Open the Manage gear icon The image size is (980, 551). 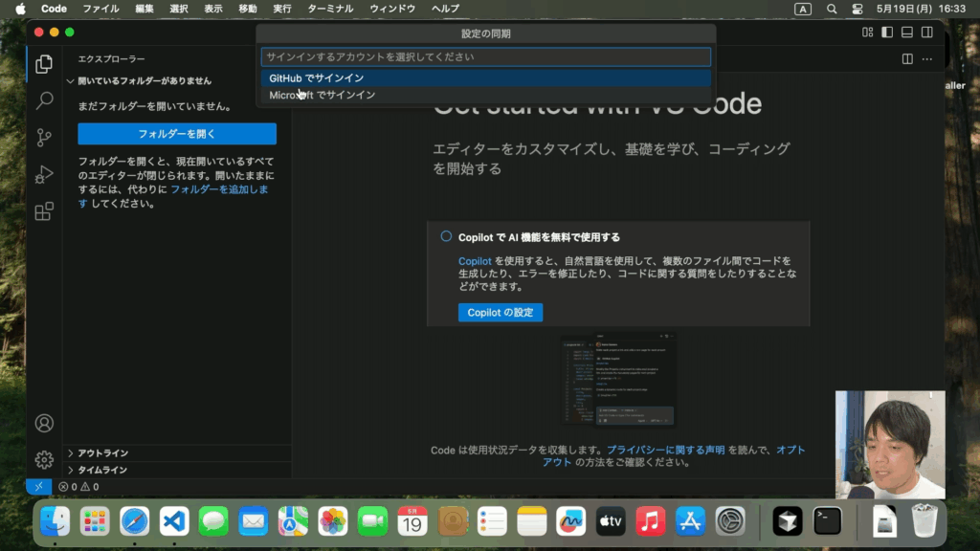pos(44,460)
